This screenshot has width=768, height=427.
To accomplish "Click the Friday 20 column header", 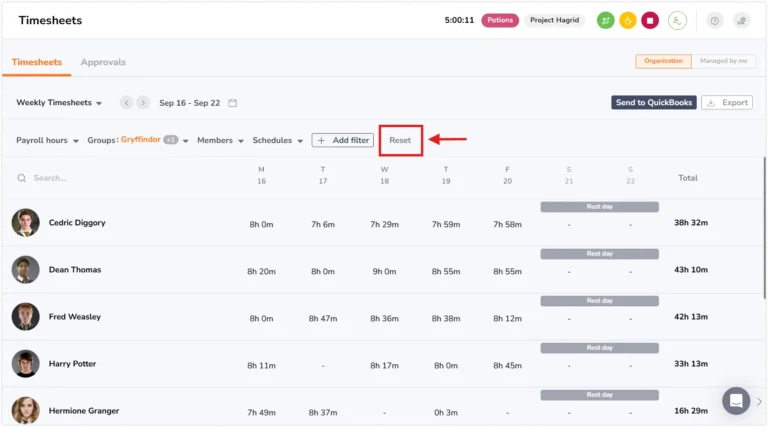I will click(x=507, y=175).
